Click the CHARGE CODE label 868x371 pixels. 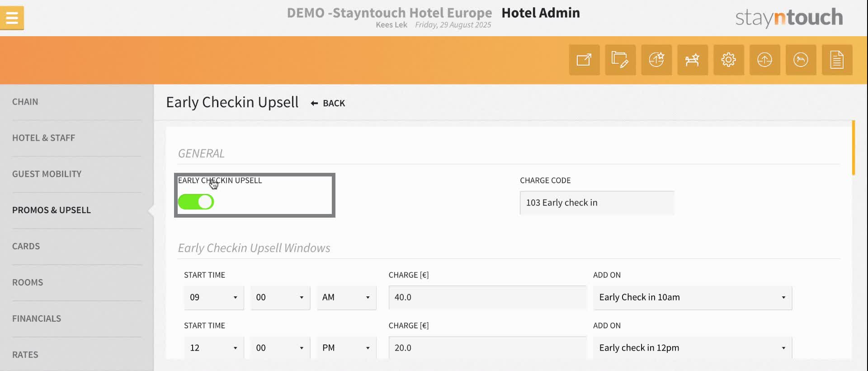[x=545, y=181]
